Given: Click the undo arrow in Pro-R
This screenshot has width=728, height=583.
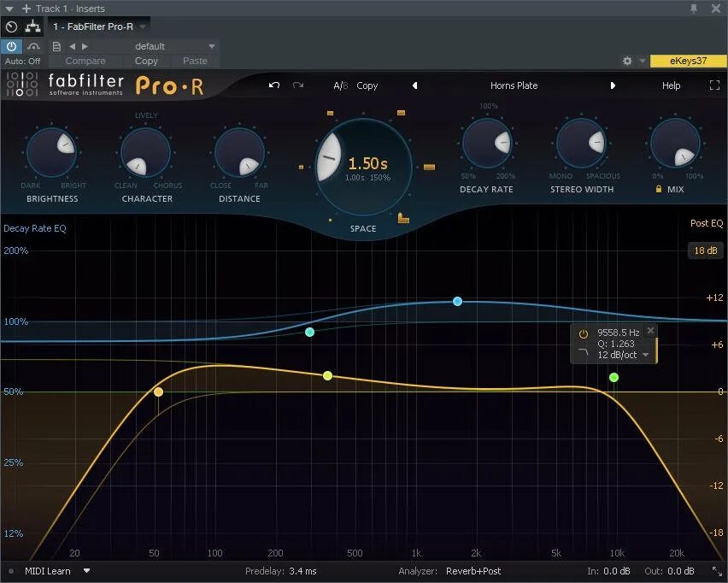Looking at the screenshot, I should [274, 85].
